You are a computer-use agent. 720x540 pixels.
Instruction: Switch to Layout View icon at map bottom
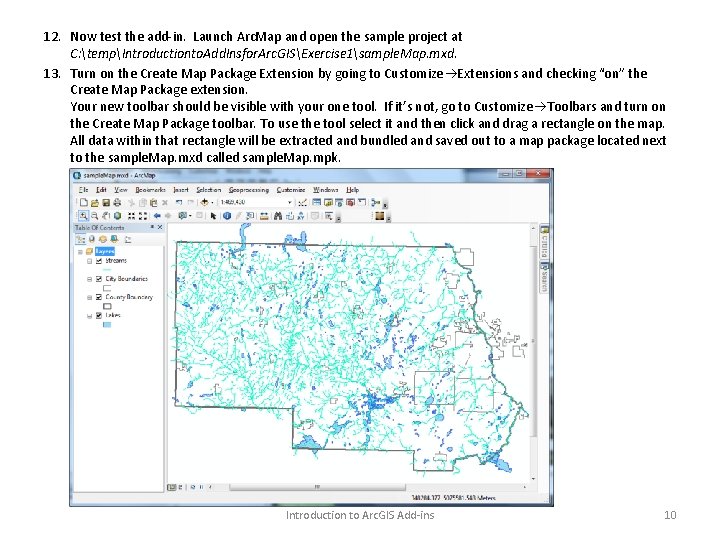click(180, 487)
